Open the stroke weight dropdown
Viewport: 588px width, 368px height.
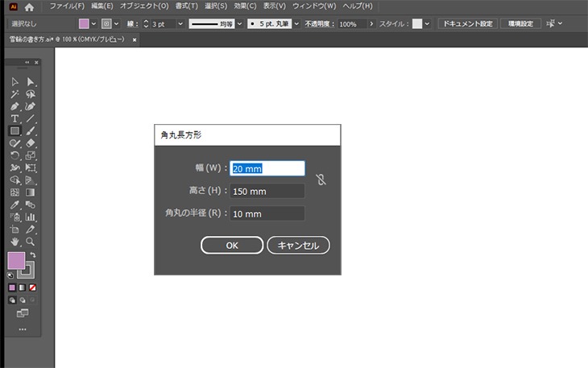coord(180,24)
